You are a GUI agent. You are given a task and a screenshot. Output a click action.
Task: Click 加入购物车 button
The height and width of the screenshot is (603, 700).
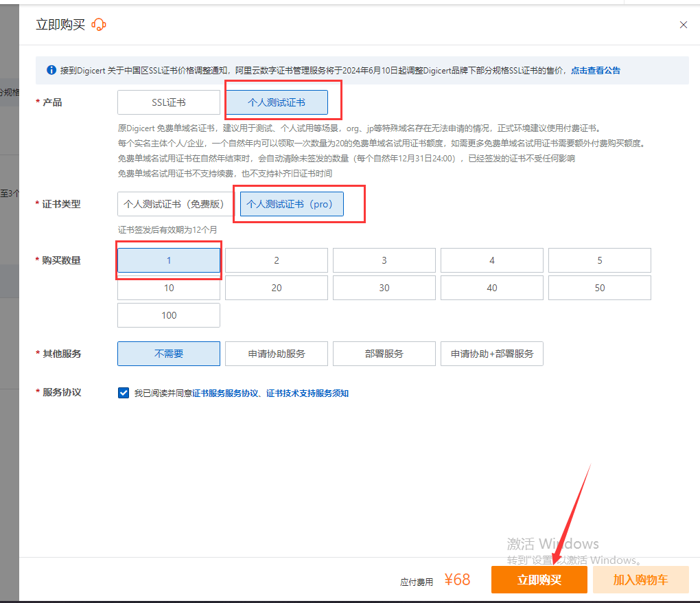tap(640, 580)
